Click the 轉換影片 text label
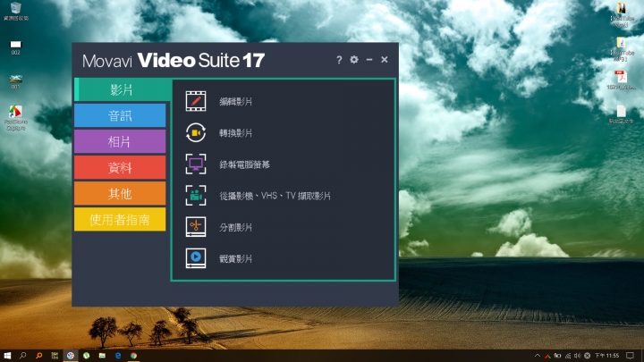This screenshot has width=644, height=362. click(x=235, y=133)
